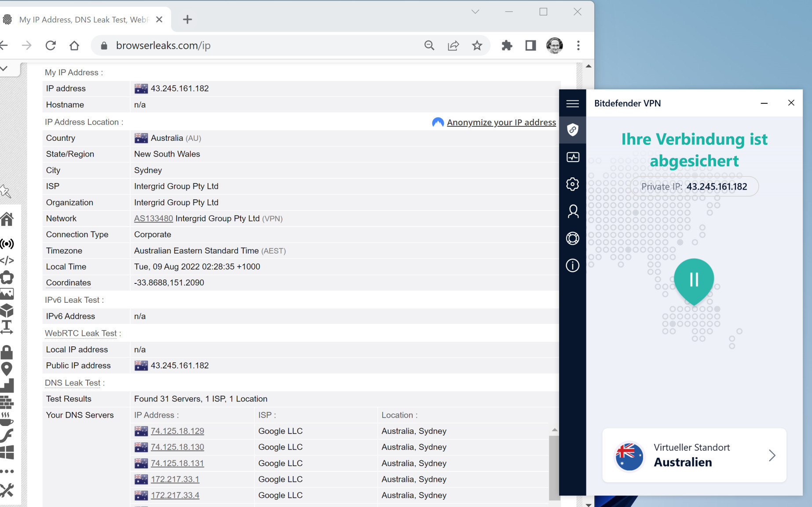
Task: Open DNS server 74.125.18.131 link
Action: [x=177, y=463]
